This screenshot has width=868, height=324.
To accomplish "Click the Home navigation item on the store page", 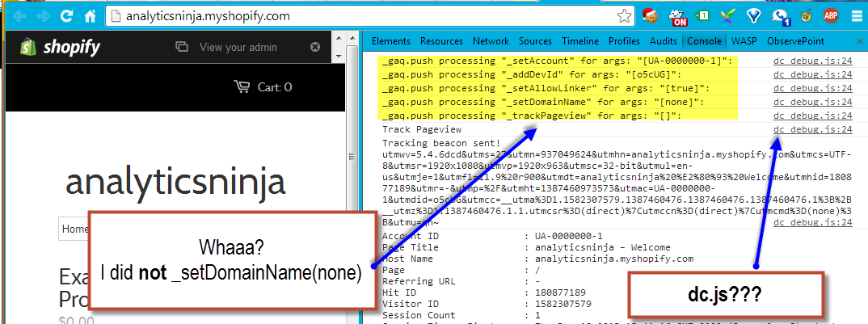I will tap(74, 229).
